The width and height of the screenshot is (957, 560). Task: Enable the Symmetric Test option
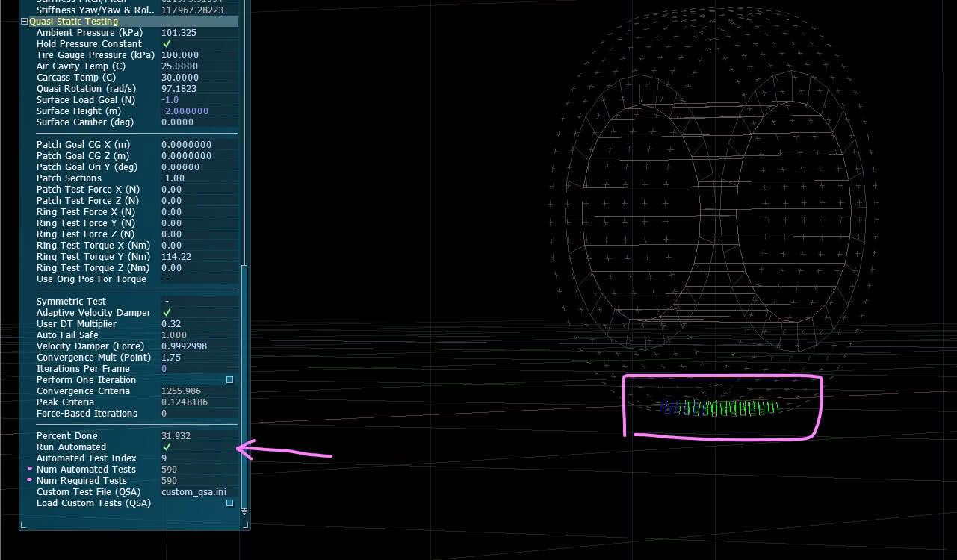[167, 302]
